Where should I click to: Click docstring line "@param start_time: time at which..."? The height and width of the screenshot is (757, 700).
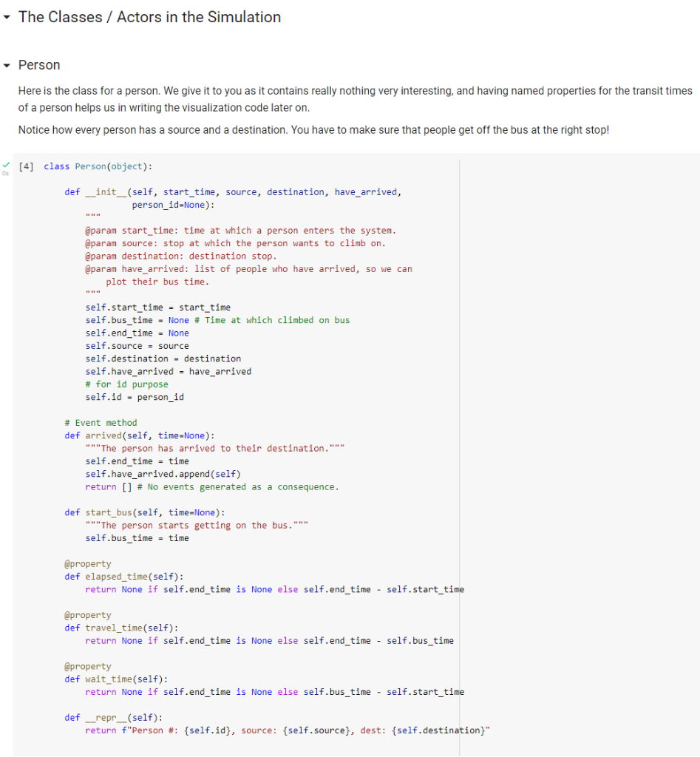coord(241,231)
